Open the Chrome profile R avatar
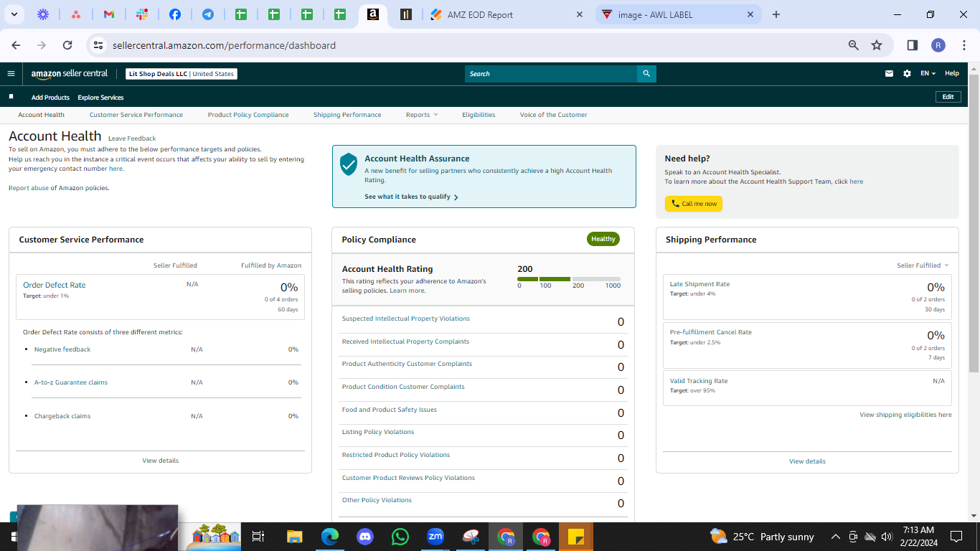Image resolution: width=980 pixels, height=551 pixels. pyautogui.click(x=938, y=45)
